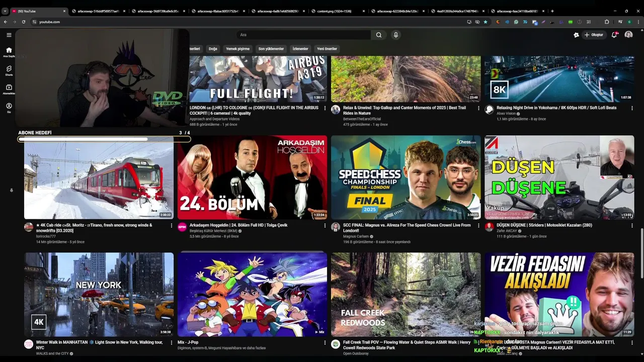Play the Airbus A319 full flight thumbnail

(258, 79)
